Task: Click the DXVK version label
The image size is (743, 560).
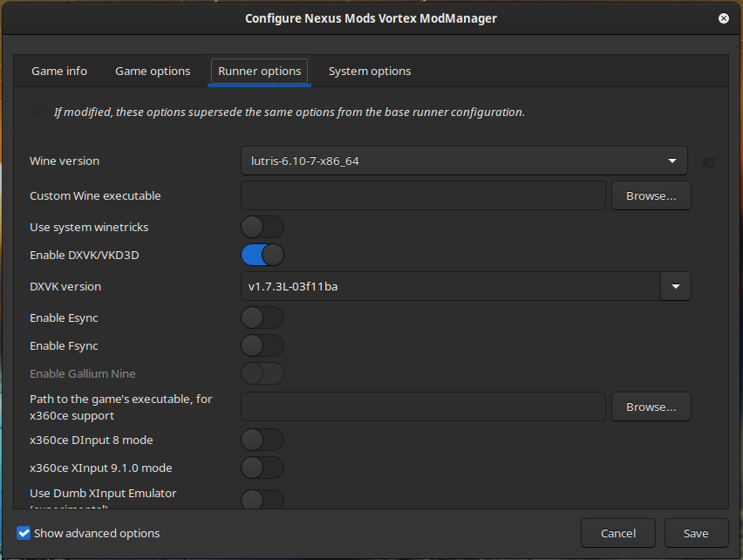Action: tap(65, 287)
